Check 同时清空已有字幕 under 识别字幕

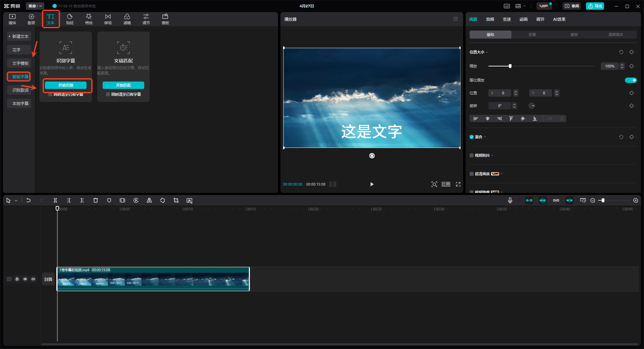50,95
